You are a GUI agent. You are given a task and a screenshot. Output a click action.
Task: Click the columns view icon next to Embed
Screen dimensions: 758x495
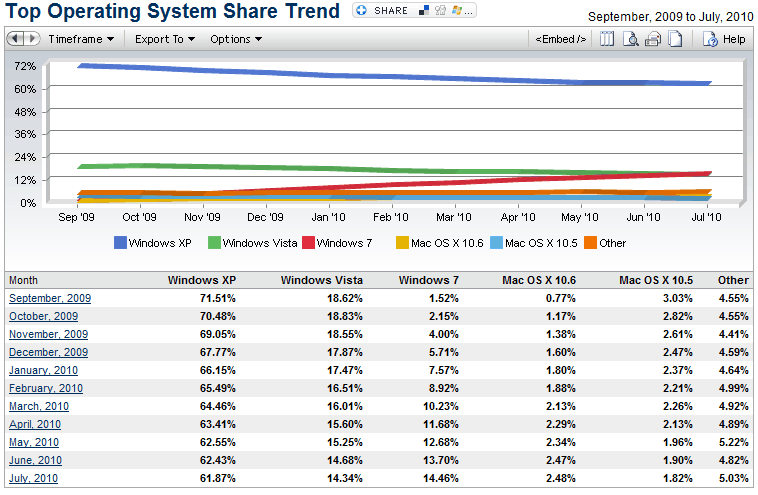606,40
